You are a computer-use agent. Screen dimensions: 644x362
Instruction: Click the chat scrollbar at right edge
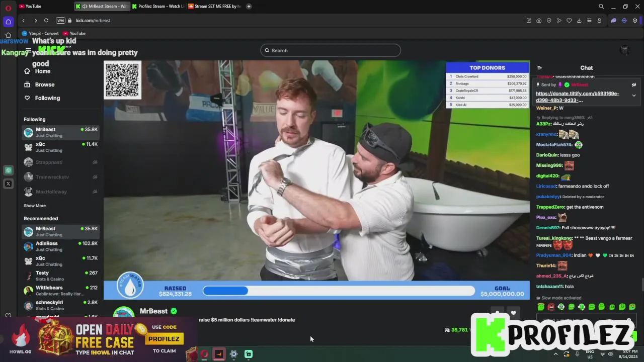tap(642, 284)
